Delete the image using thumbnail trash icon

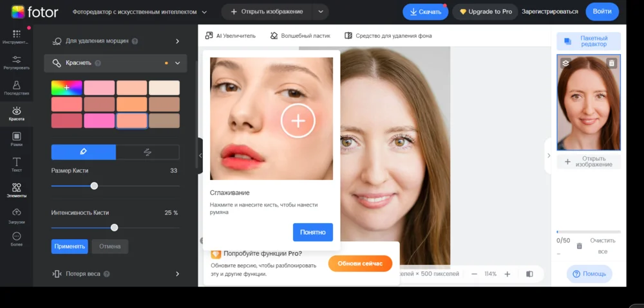pos(612,63)
